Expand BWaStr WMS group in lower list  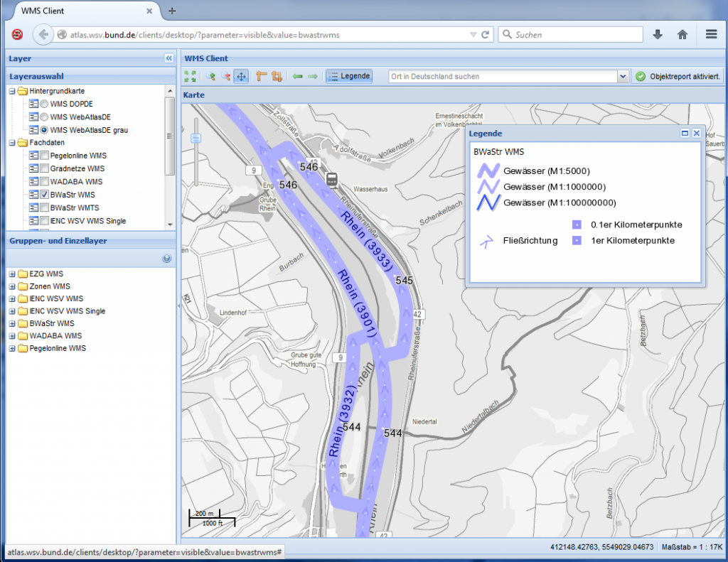click(x=12, y=323)
